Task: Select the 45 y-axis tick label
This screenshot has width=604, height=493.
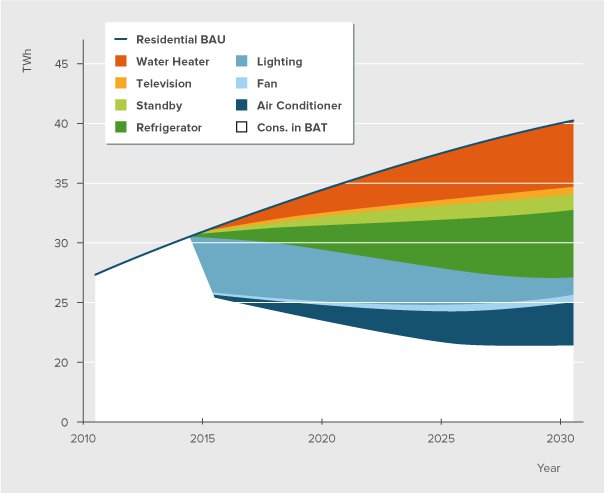Action: [x=61, y=64]
